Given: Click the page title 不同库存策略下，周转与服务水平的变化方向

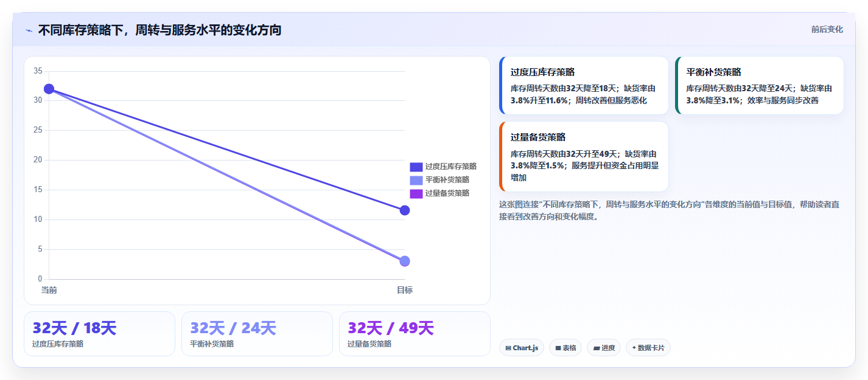Looking at the screenshot, I should point(159,30).
